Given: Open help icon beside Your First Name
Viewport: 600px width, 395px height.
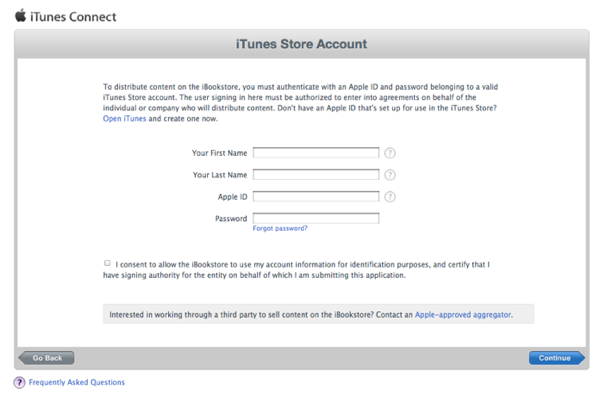Looking at the screenshot, I should (390, 153).
